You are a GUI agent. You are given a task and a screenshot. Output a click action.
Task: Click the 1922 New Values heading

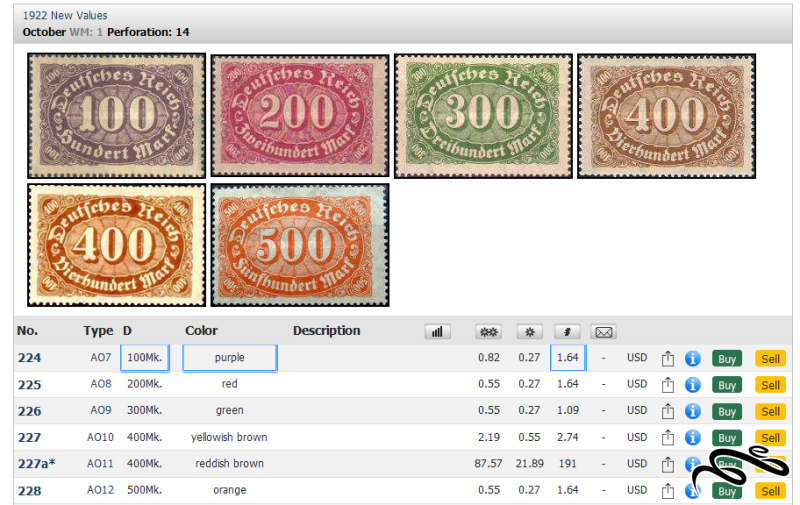(65, 15)
